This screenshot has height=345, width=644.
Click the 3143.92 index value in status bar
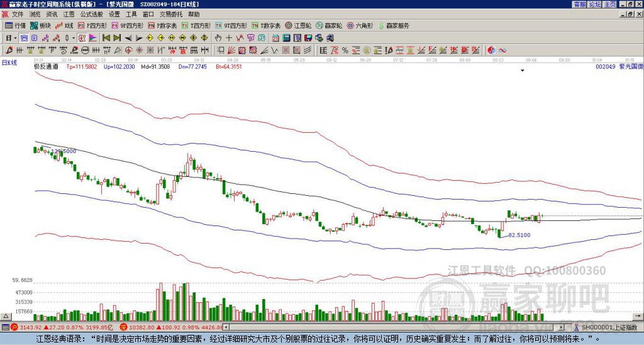click(31, 327)
